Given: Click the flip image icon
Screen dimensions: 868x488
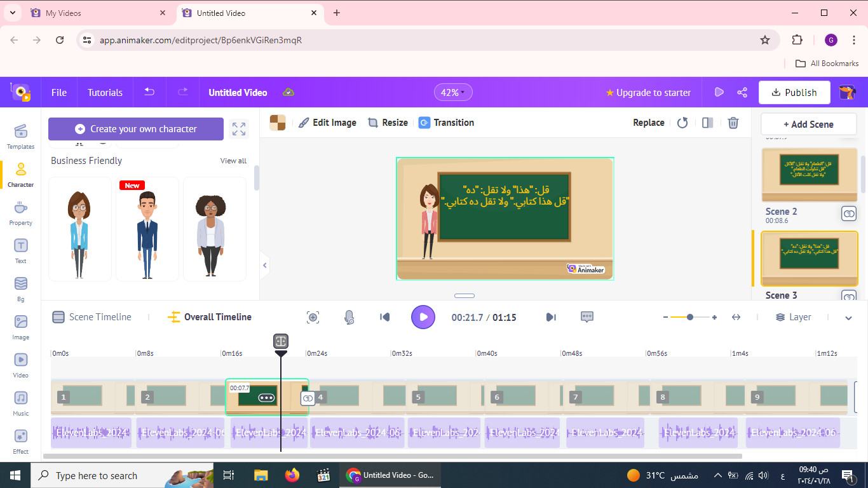Looking at the screenshot, I should tap(707, 123).
